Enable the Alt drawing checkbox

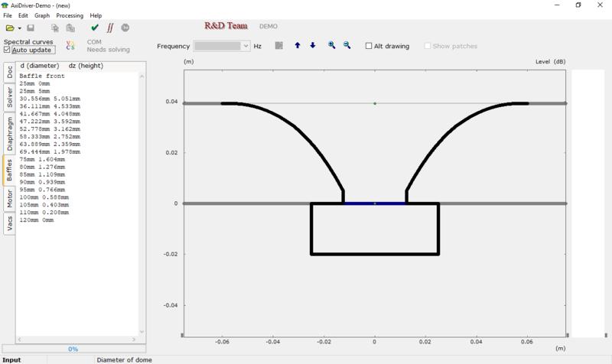[x=369, y=46]
